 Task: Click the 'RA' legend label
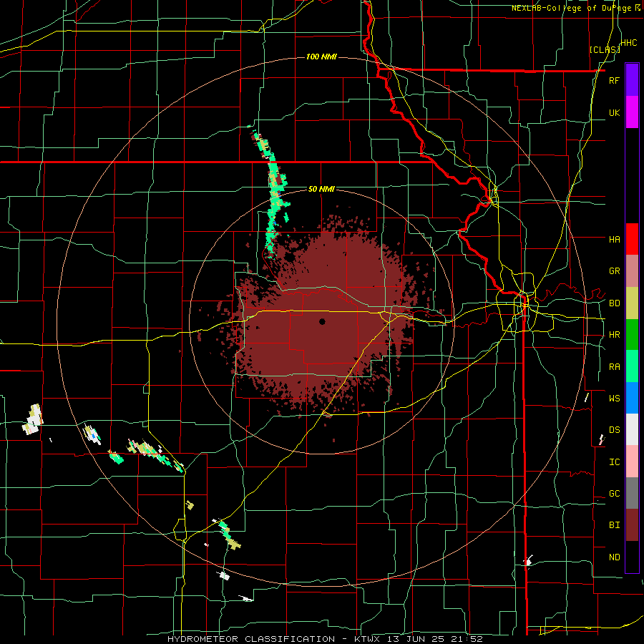tap(614, 367)
